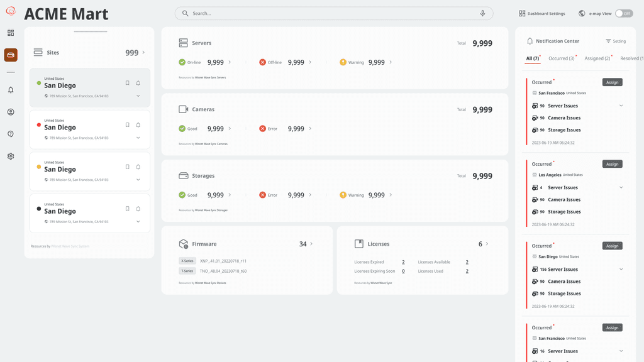Click Storage Issues in San Diego notification
Screen dimensions: 644x362
pos(564,294)
